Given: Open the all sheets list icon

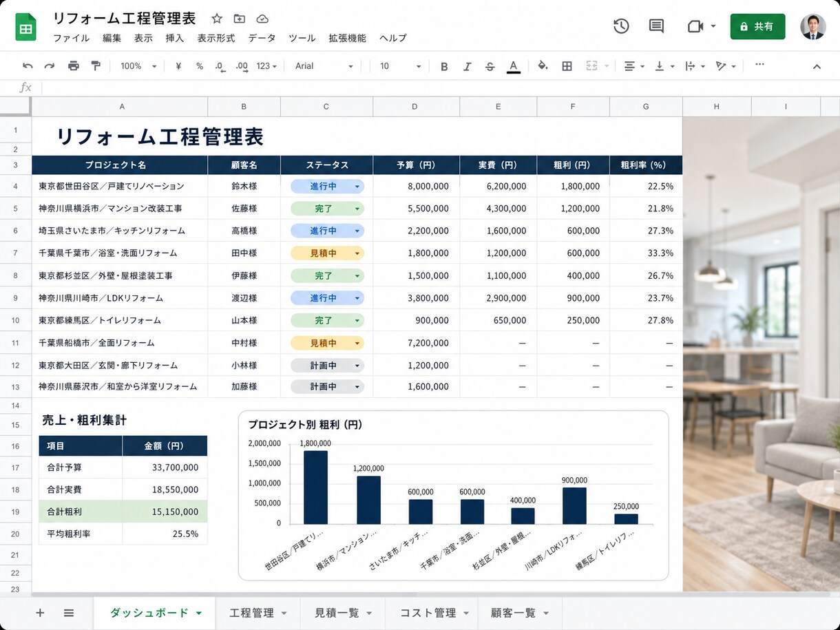Looking at the screenshot, I should tap(69, 613).
